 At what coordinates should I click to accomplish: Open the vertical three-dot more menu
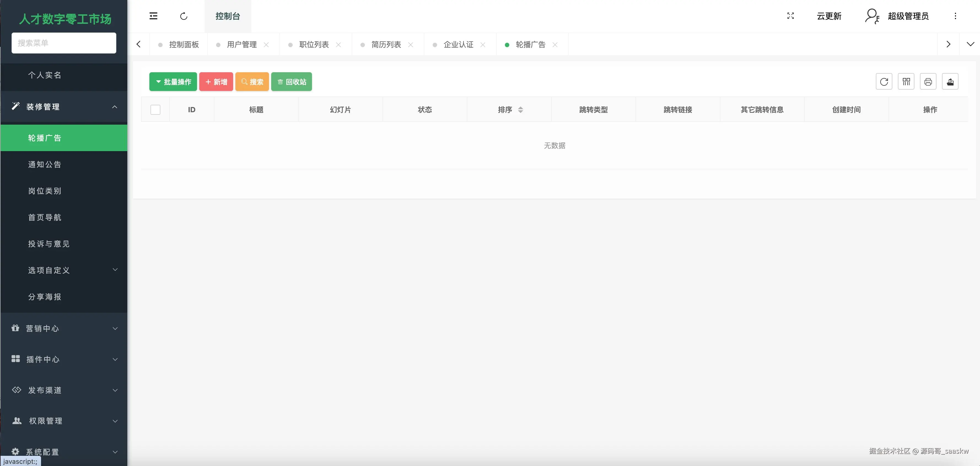pyautogui.click(x=955, y=16)
